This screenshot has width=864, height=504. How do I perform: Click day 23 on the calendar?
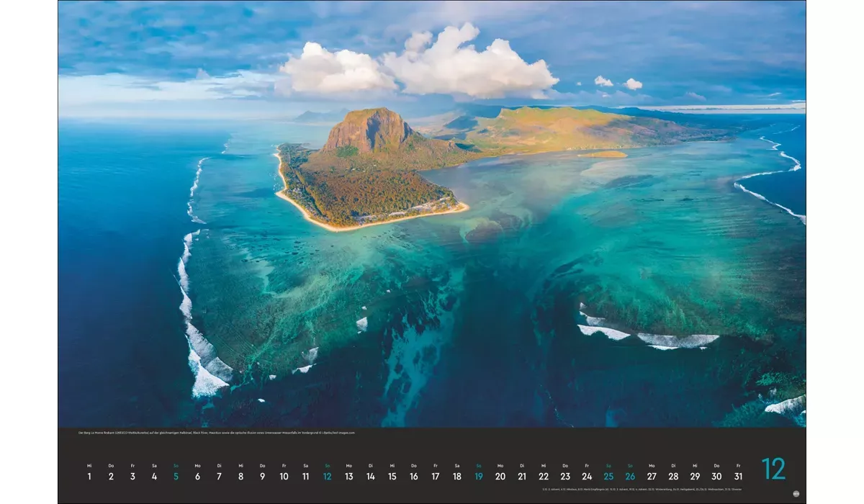point(565,476)
